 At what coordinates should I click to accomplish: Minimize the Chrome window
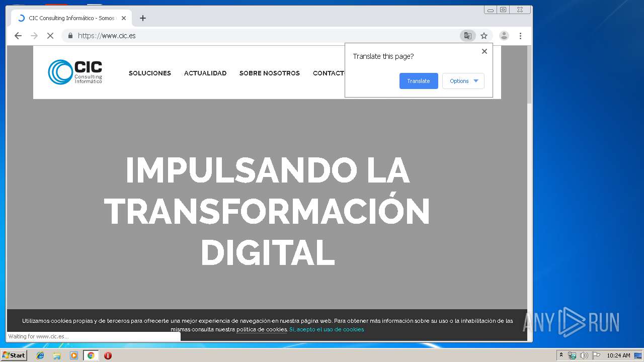click(491, 10)
